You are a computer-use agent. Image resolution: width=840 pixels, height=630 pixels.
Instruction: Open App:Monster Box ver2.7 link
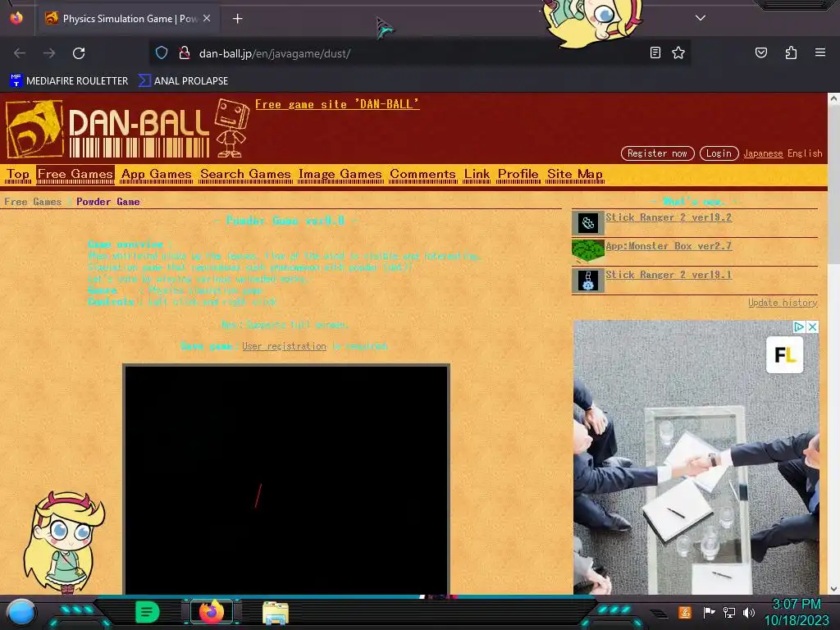(668, 246)
